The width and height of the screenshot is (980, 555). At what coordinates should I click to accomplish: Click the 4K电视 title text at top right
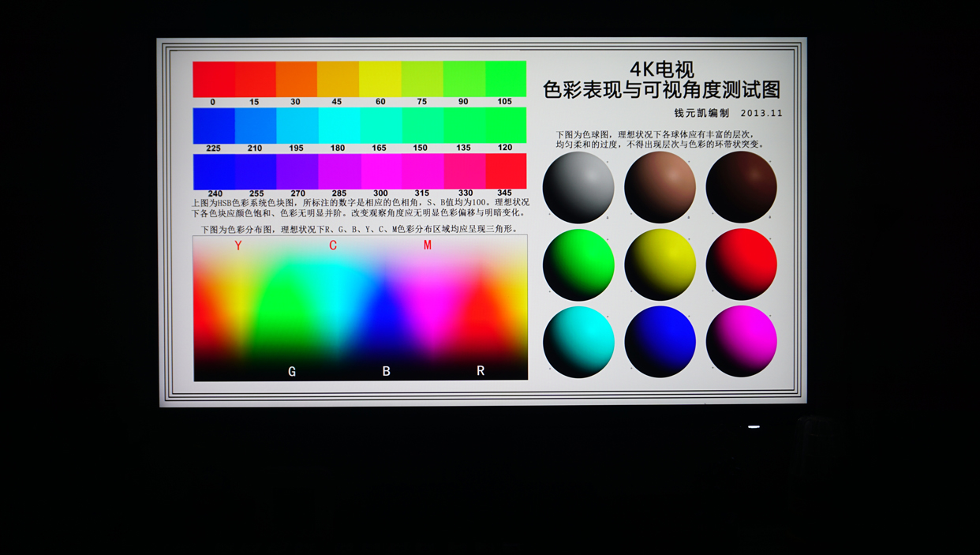click(661, 69)
